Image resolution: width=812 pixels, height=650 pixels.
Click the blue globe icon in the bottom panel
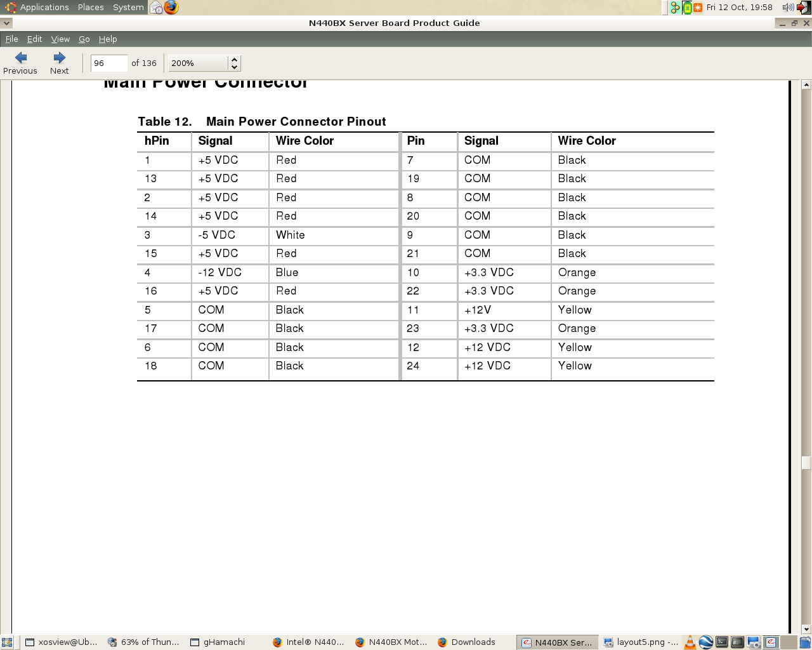(x=706, y=642)
